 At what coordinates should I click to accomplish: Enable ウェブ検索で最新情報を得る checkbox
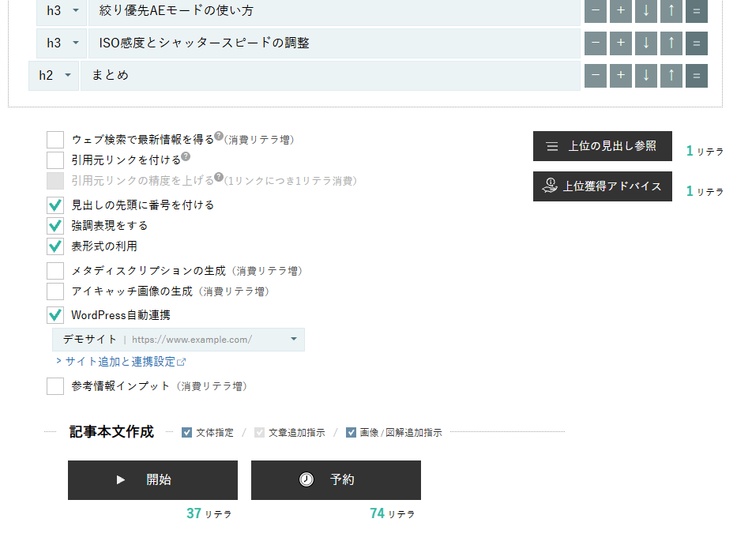click(x=55, y=140)
